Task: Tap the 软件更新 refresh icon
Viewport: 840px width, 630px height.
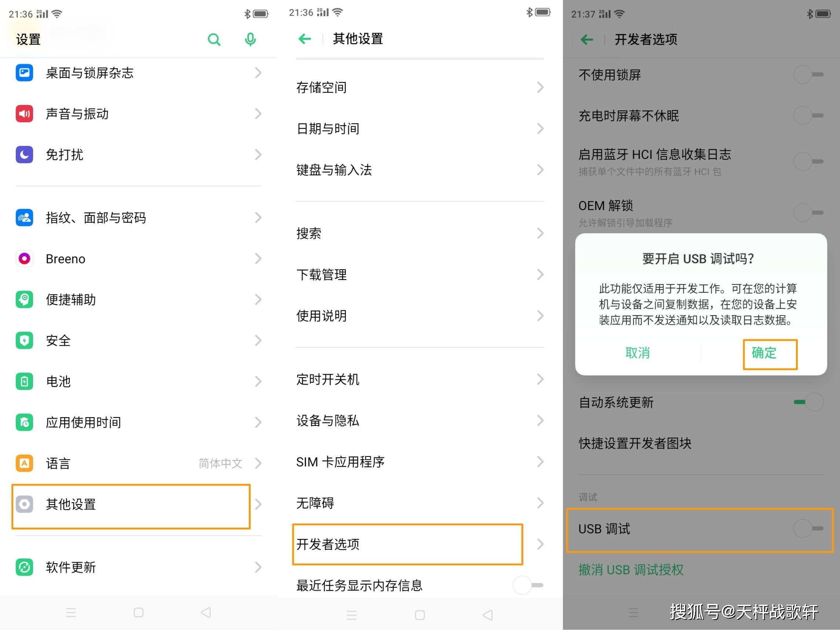Action: (24, 567)
